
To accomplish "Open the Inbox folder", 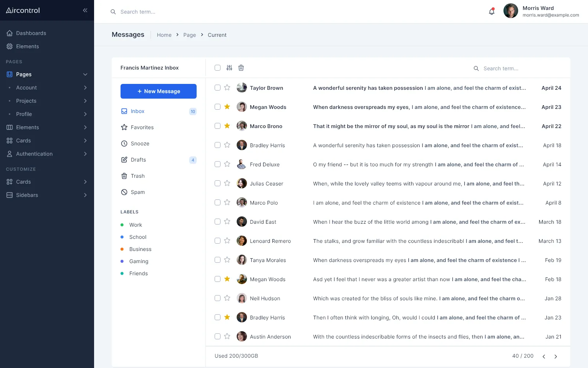I will (158, 111).
